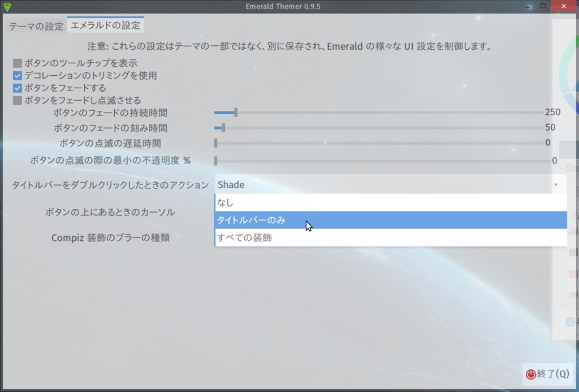579x392 pixels.
Task: Click the ボタンのフェードの刻み時間 slider handle
Action: 223,128
